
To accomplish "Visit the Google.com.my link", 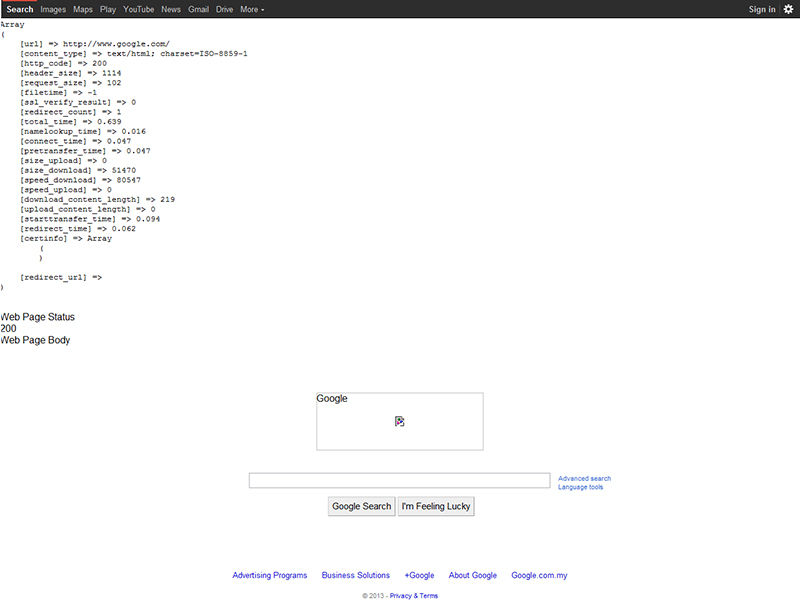I will (538, 575).
